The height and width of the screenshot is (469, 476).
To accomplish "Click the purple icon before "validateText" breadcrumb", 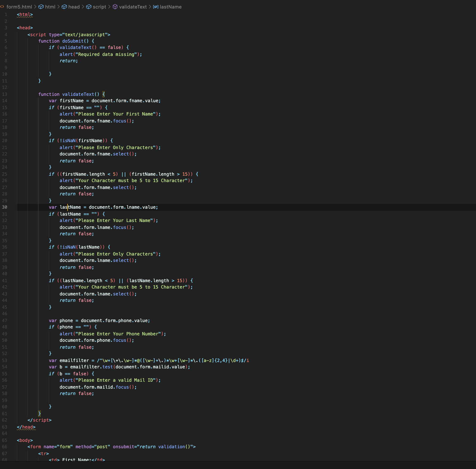I will (x=115, y=7).
